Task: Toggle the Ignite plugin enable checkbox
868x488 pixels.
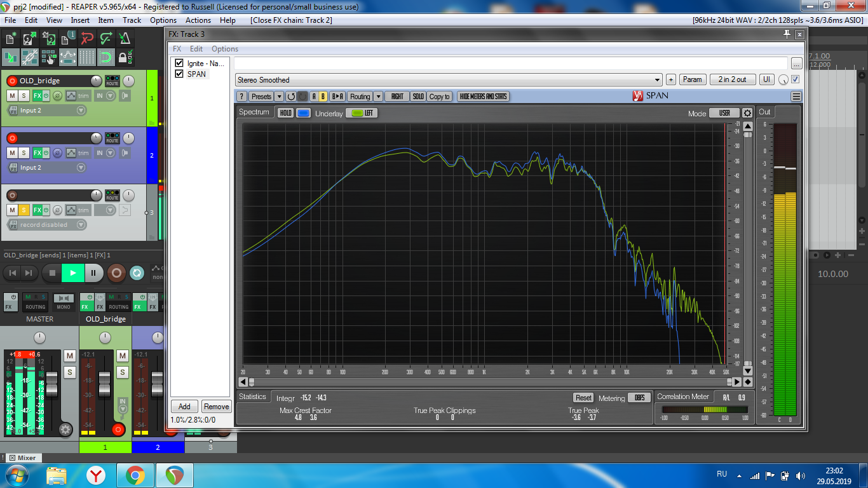Action: coord(179,64)
